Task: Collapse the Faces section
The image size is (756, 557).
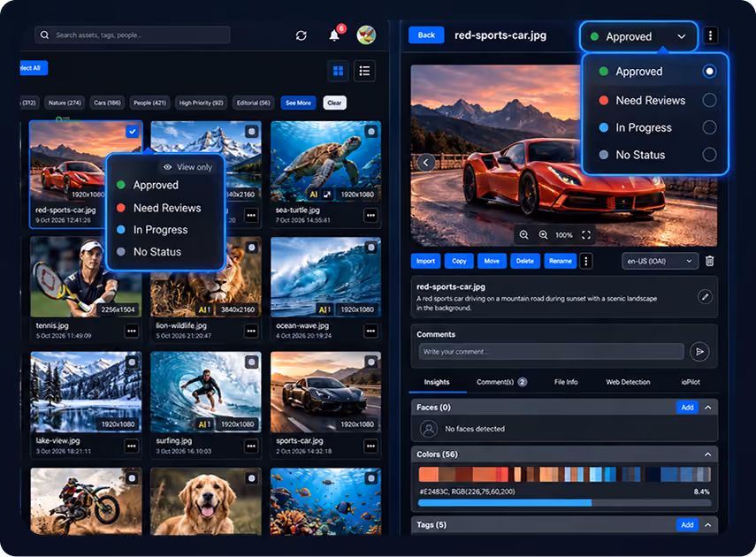Action: 707,408
